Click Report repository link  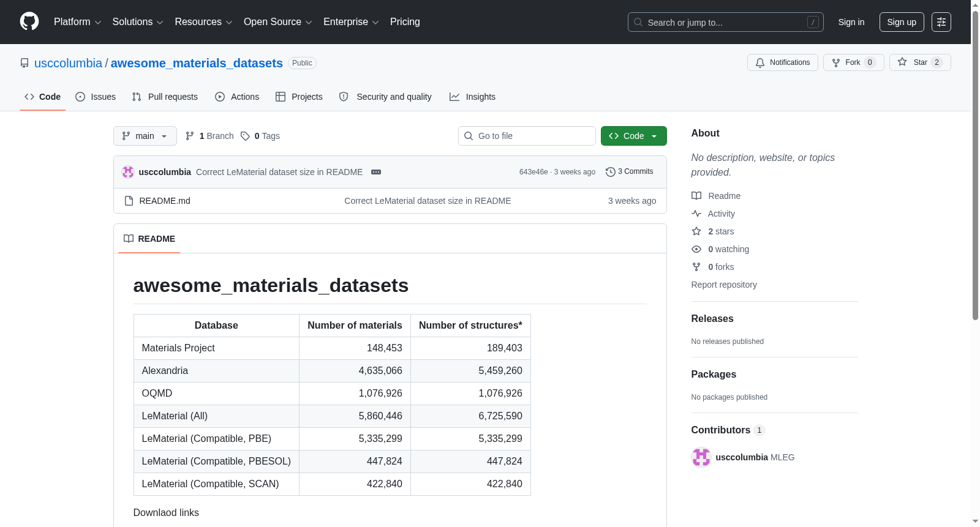coord(724,285)
